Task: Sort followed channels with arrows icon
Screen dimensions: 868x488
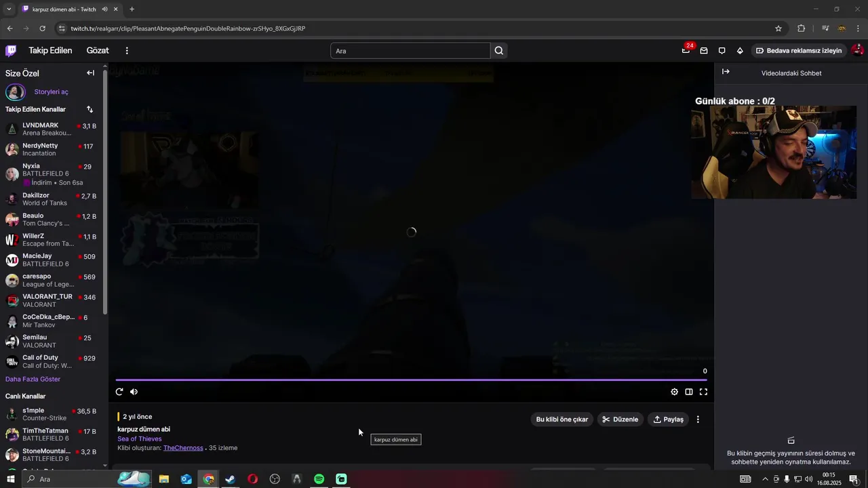Action: click(90, 109)
